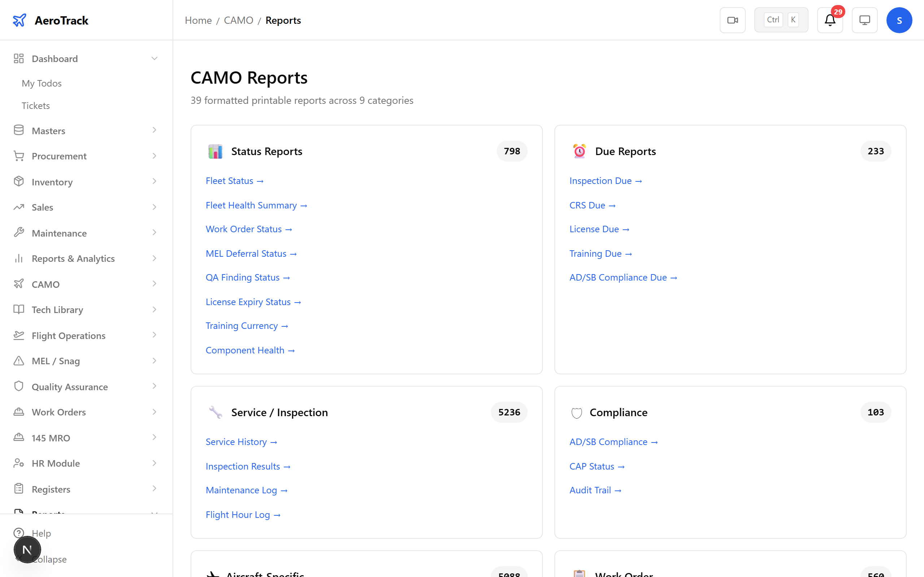Image resolution: width=924 pixels, height=577 pixels.
Task: Open the video recording icon in the header
Action: 732,20
